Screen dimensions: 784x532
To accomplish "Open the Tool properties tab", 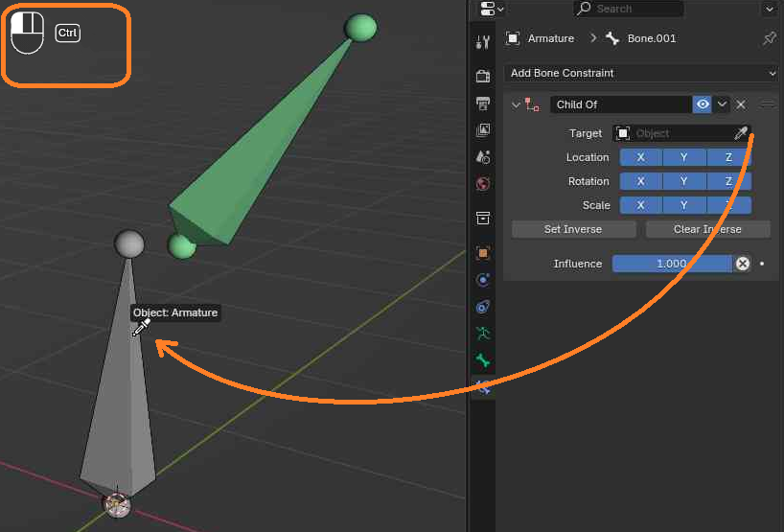I will 482,42.
